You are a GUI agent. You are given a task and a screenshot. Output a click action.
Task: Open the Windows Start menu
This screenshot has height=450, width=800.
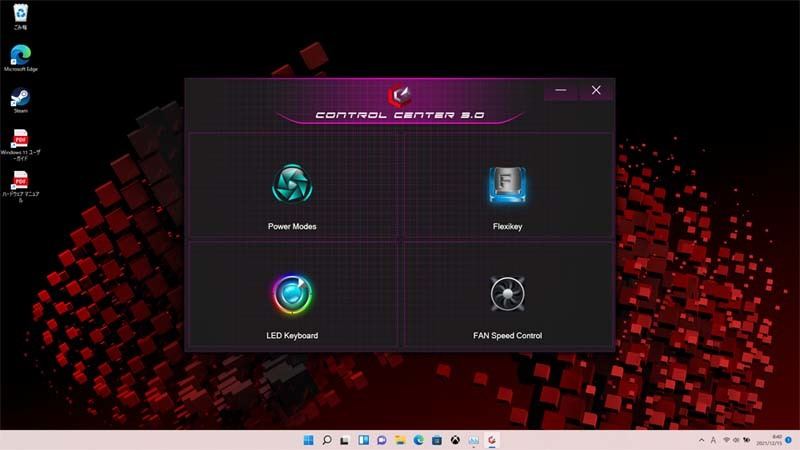tap(308, 440)
